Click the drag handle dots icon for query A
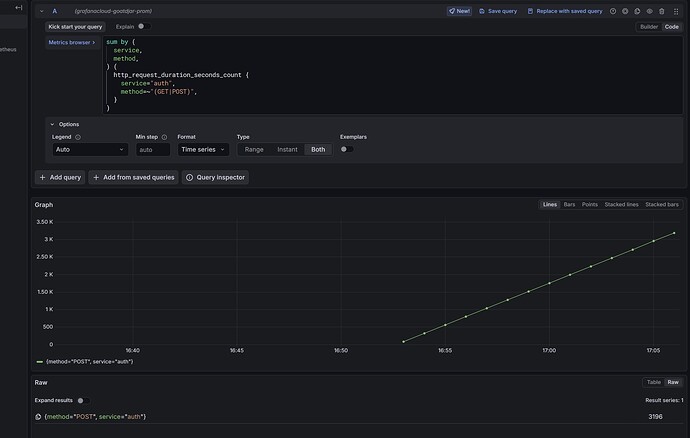Screen dimensions: 690x438 tap(676, 11)
